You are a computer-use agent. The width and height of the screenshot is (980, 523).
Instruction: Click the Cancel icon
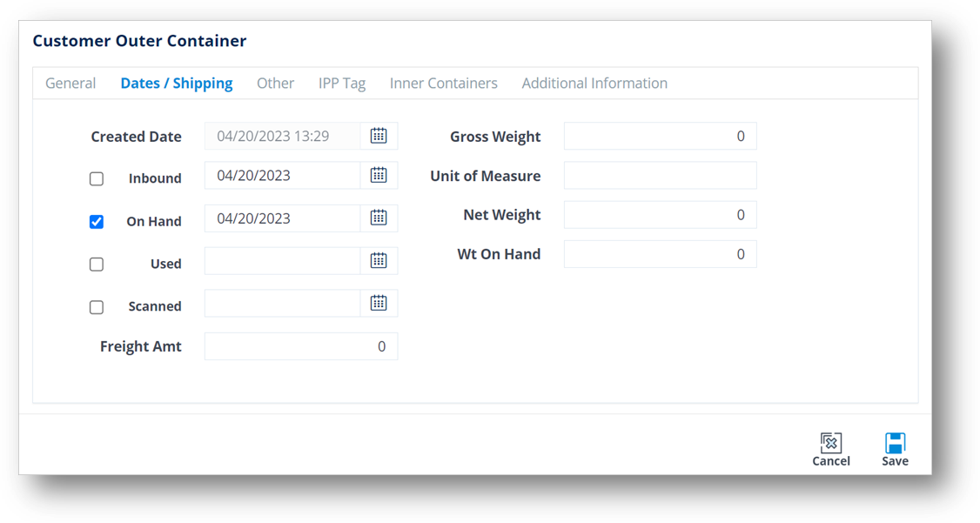click(830, 442)
